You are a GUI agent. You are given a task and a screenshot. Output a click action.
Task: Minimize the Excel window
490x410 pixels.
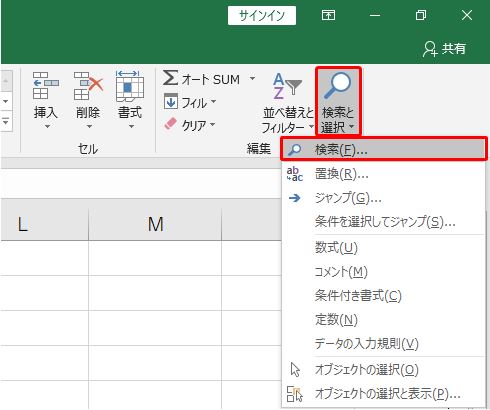375,15
